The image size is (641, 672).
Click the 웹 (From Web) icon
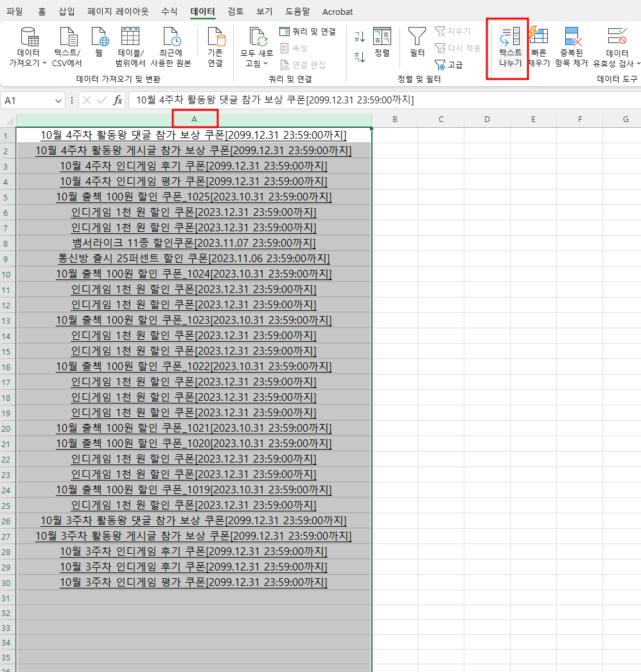coord(99,42)
